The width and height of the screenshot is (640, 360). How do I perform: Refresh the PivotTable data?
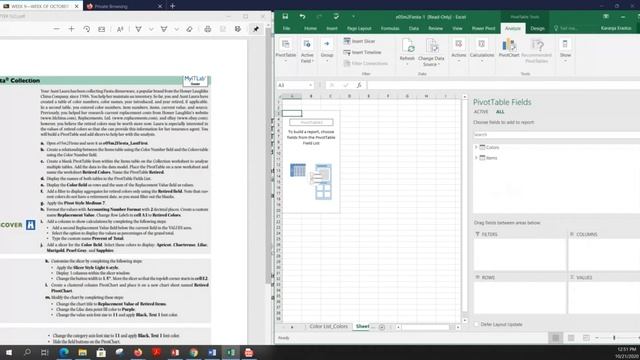coord(407,51)
